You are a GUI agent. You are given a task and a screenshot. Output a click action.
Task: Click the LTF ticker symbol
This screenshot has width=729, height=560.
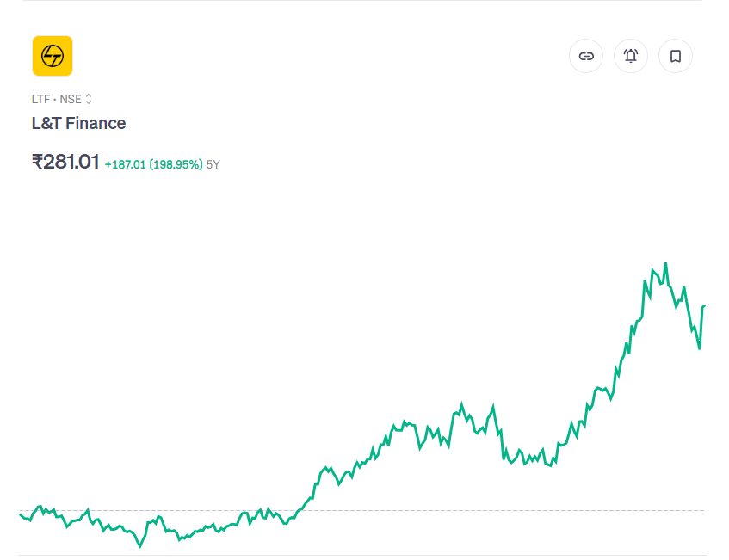(40, 100)
